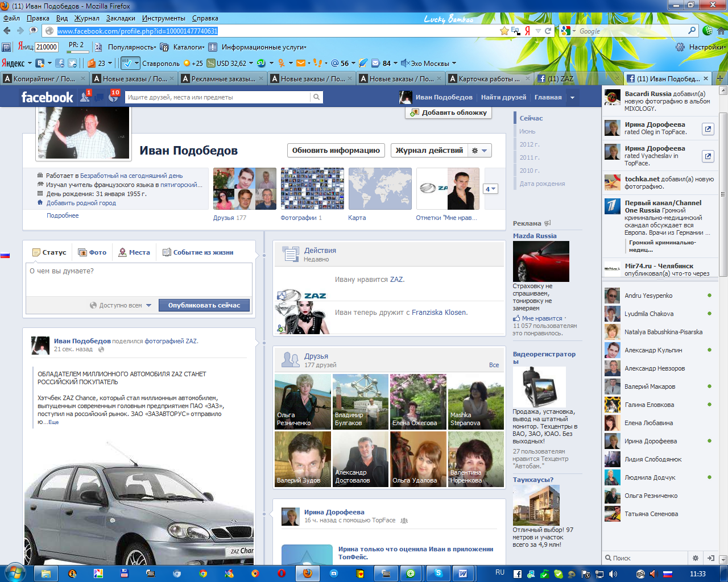Viewport: 728px width, 582px height.
Task: Open Google search engine dropdown
Action: [x=568, y=31]
